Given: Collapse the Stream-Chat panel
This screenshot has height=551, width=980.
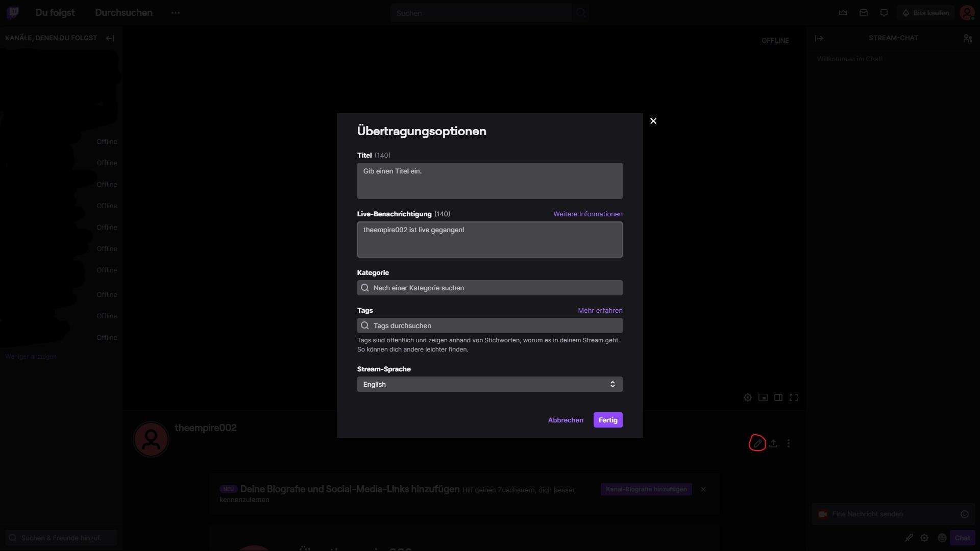Looking at the screenshot, I should click(x=819, y=38).
